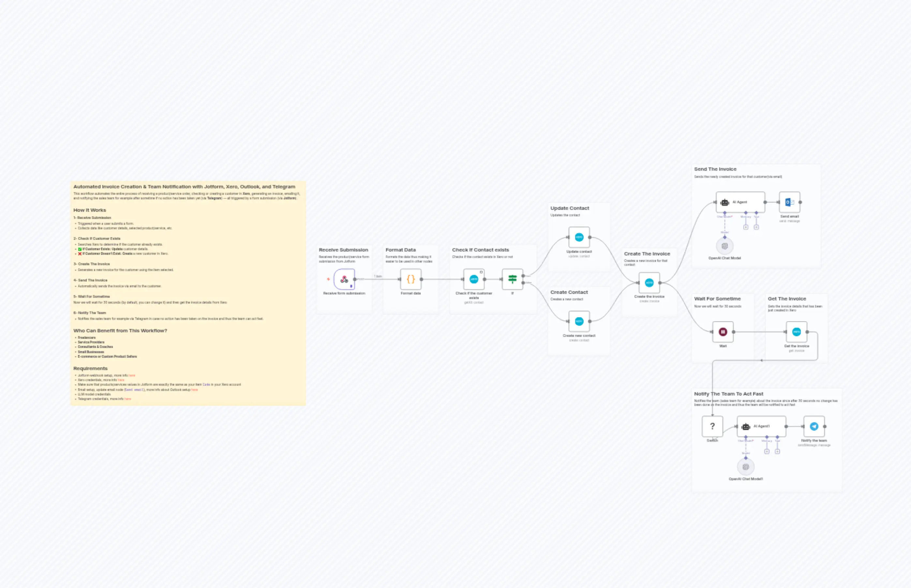The width and height of the screenshot is (911, 588).
Task: Select the Wait node
Action: [x=723, y=331]
